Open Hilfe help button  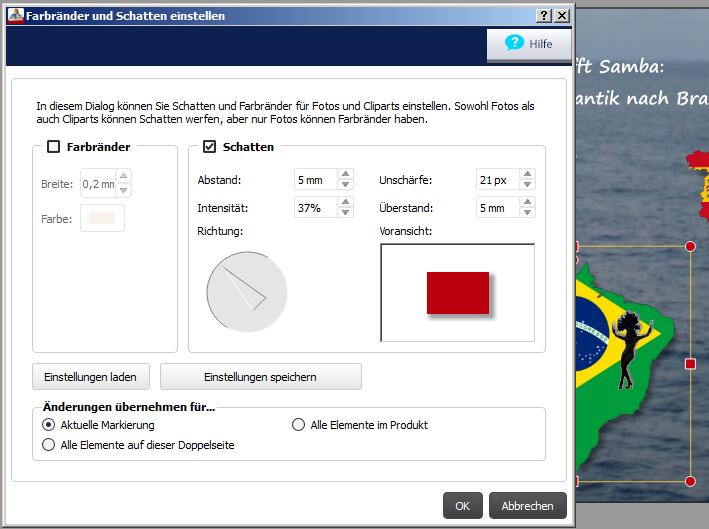529,44
